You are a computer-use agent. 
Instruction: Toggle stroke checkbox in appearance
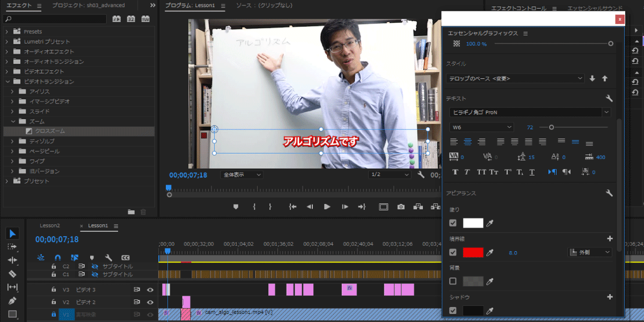point(453,252)
